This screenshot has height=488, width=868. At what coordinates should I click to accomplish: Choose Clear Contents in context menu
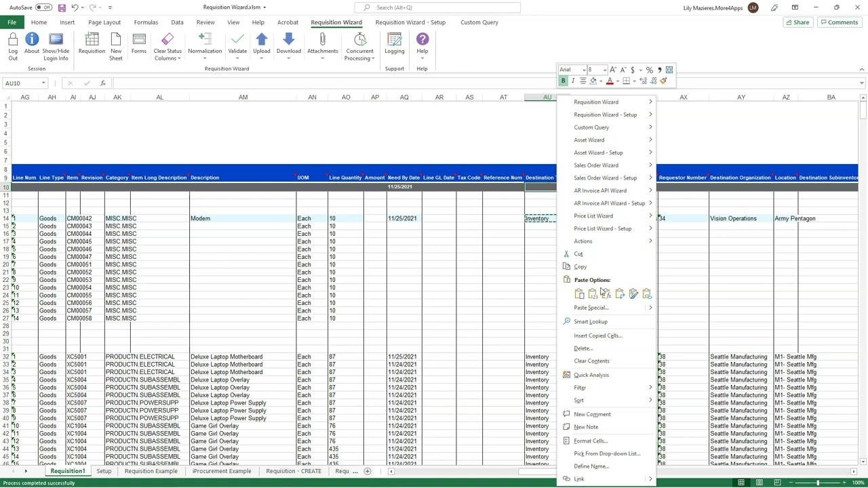click(607, 361)
